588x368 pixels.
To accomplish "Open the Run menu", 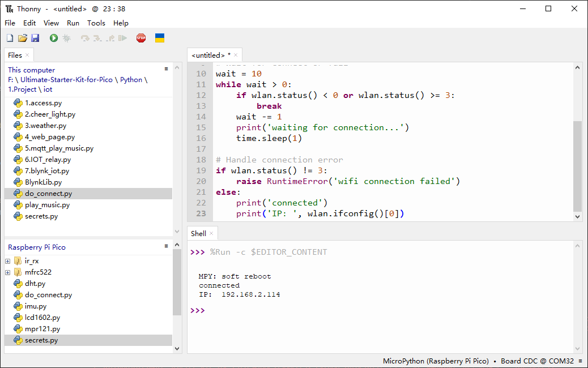I will pos(73,23).
